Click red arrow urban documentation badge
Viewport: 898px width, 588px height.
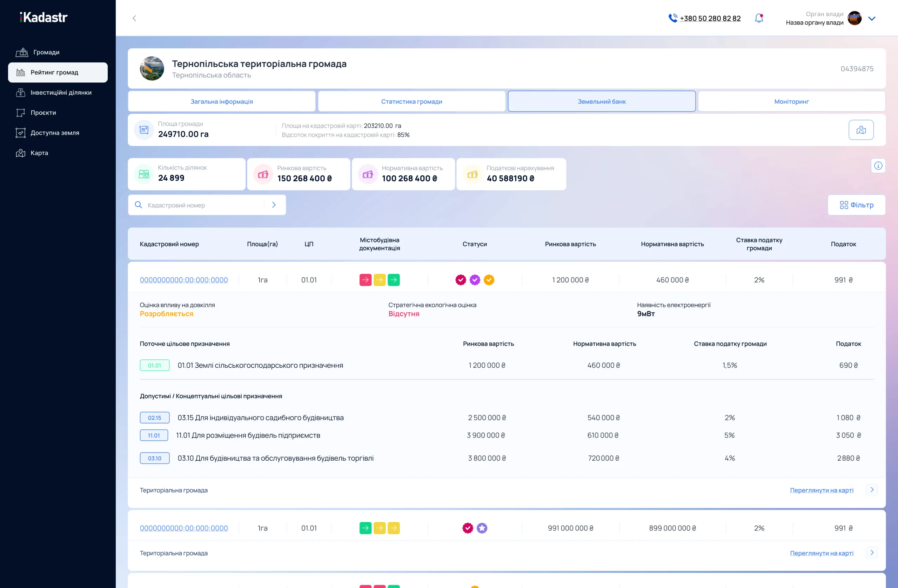point(365,280)
